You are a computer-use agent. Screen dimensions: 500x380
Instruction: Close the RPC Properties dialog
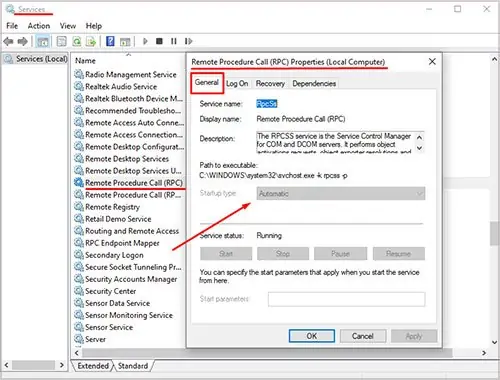432,62
